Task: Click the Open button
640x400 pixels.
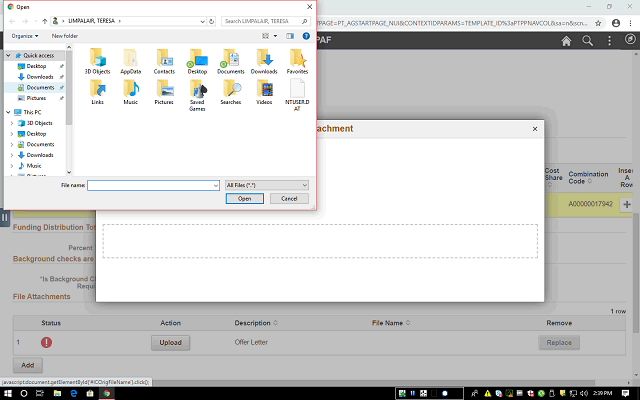Action: click(x=244, y=199)
